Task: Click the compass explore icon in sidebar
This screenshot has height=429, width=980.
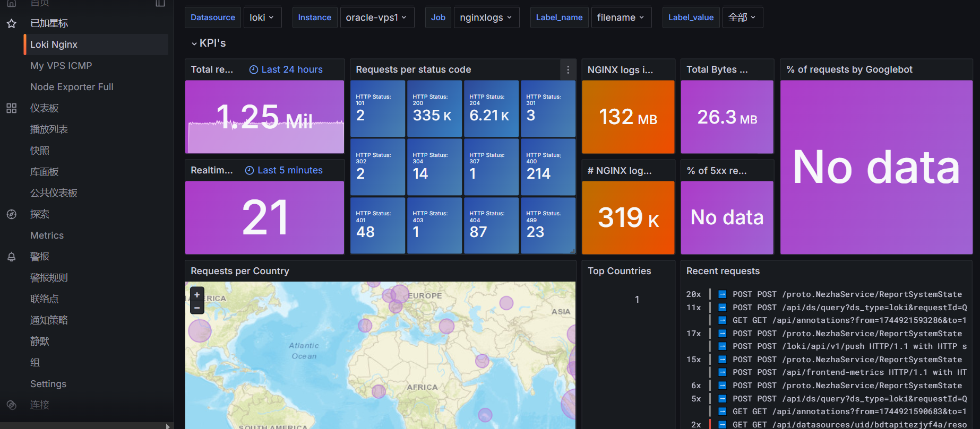Action: (11, 214)
